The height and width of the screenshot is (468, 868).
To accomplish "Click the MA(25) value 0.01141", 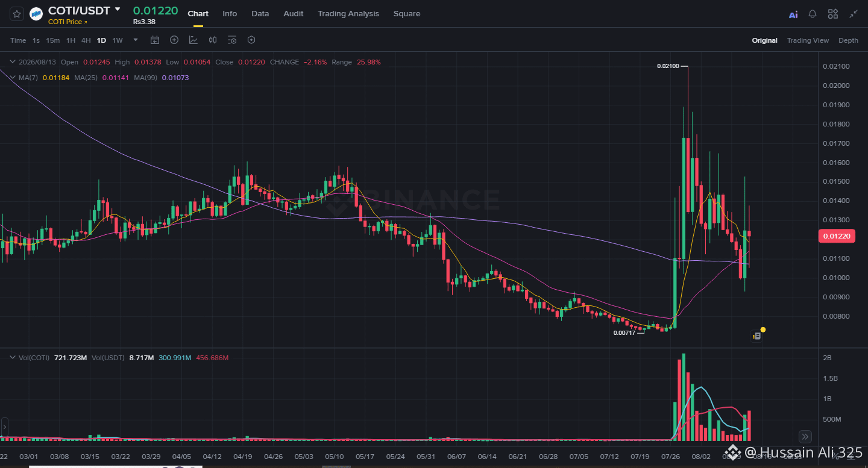I will tap(115, 78).
